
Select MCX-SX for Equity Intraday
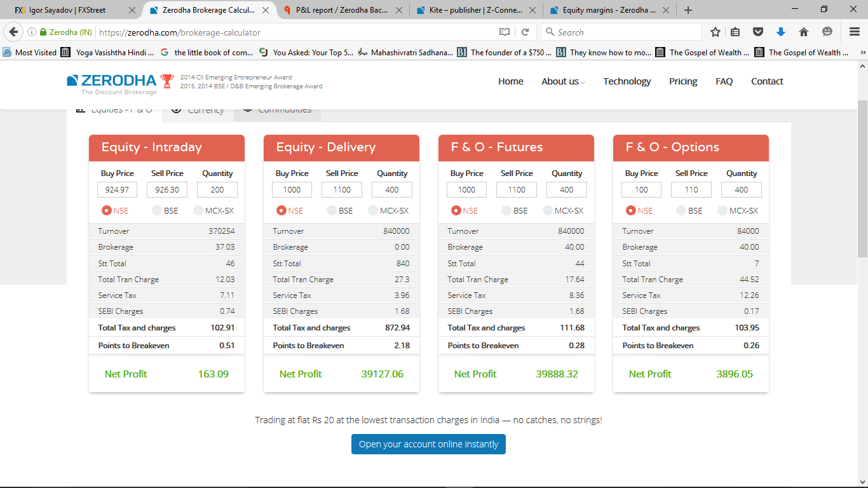(x=198, y=210)
